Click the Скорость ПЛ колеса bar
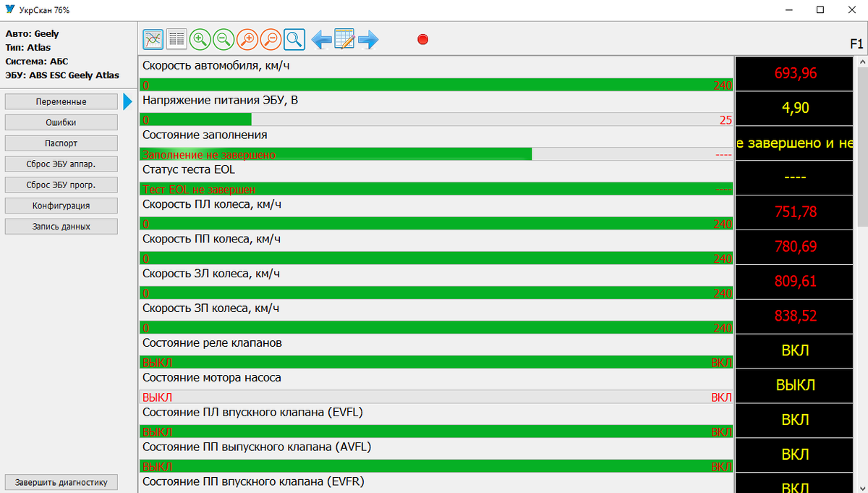868x493 pixels. (x=435, y=224)
